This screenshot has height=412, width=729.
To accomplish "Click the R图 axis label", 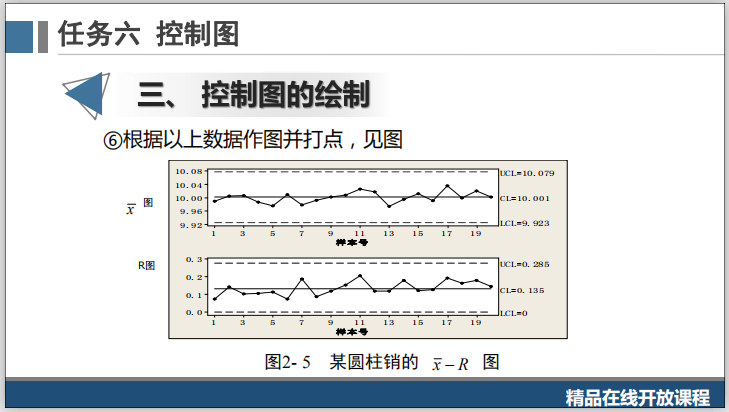I will [146, 266].
